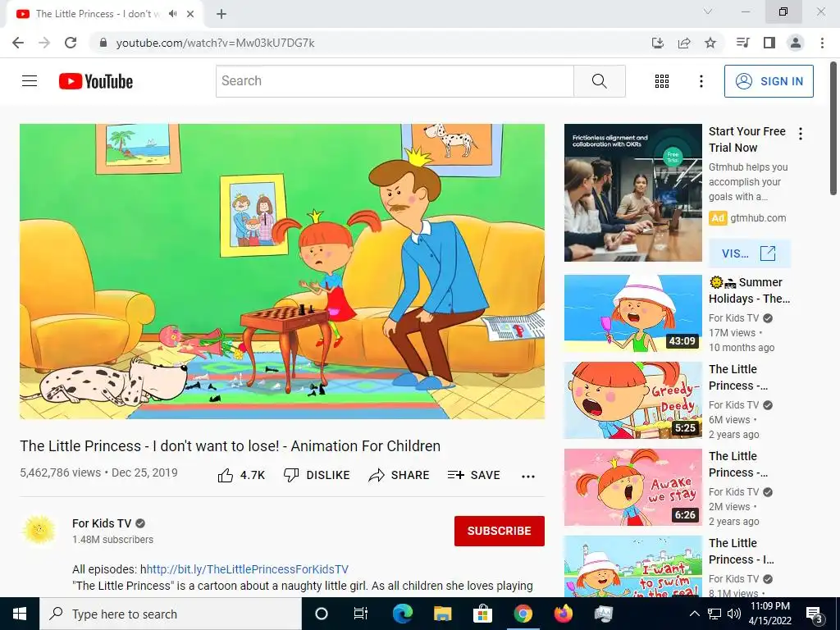
Task: Open Cortana circle on the taskbar
Action: 321,614
